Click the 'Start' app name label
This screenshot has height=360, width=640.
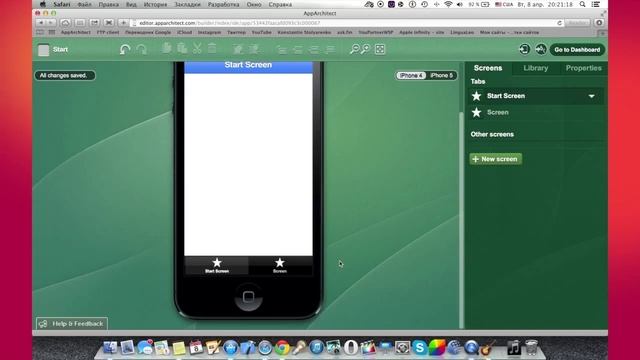pyautogui.click(x=60, y=49)
